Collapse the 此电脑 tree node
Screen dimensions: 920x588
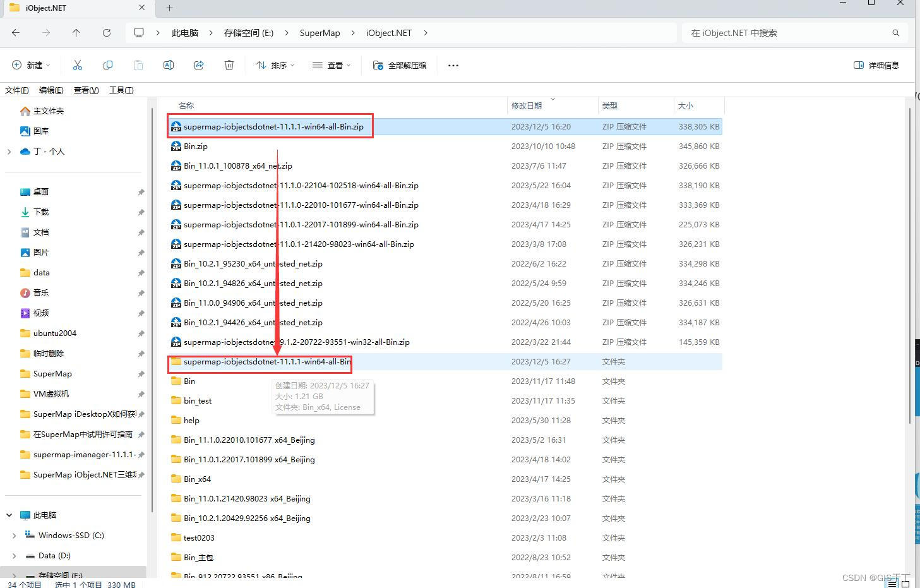pyautogui.click(x=9, y=515)
